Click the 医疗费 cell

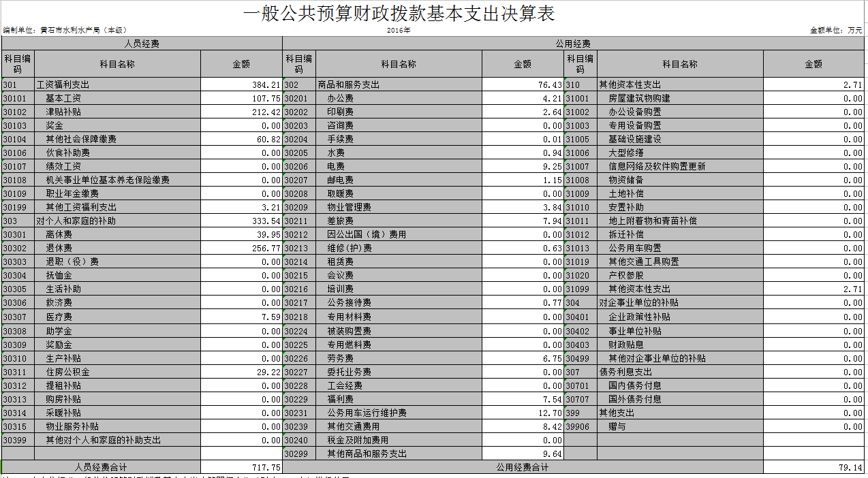[118, 317]
